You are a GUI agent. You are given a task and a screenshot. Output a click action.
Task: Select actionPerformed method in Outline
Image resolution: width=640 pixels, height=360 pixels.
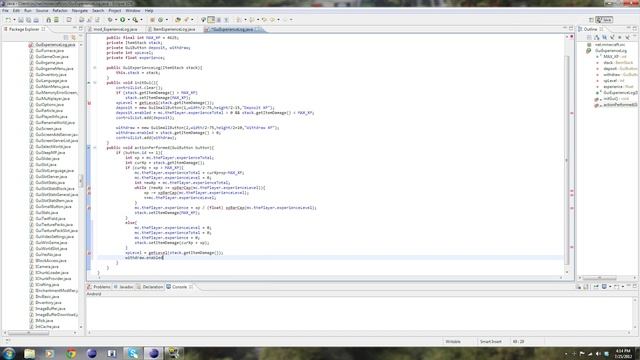click(616, 105)
